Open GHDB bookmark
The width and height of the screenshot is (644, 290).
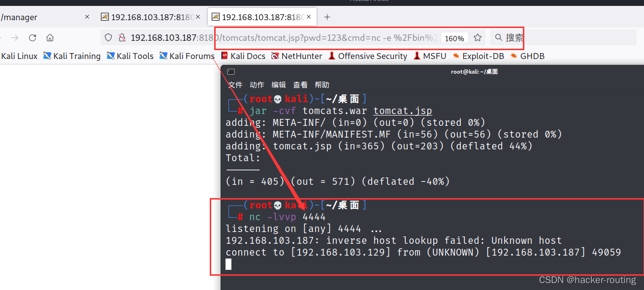click(x=527, y=56)
